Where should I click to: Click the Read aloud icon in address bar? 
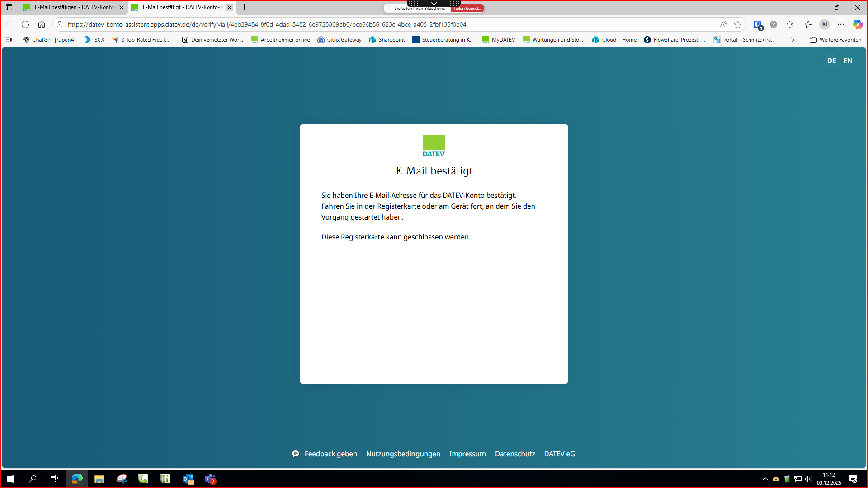pyautogui.click(x=723, y=24)
